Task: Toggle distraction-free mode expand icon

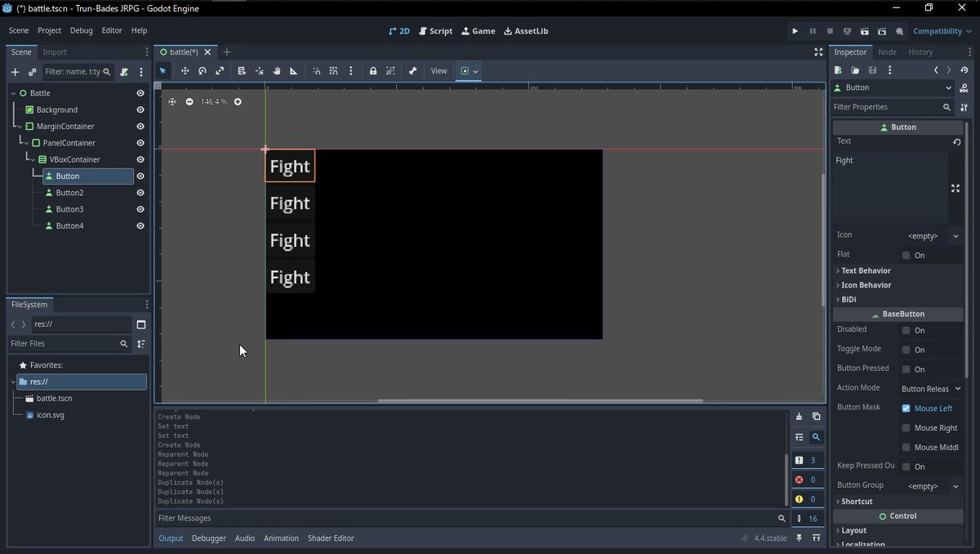Action: tap(818, 52)
